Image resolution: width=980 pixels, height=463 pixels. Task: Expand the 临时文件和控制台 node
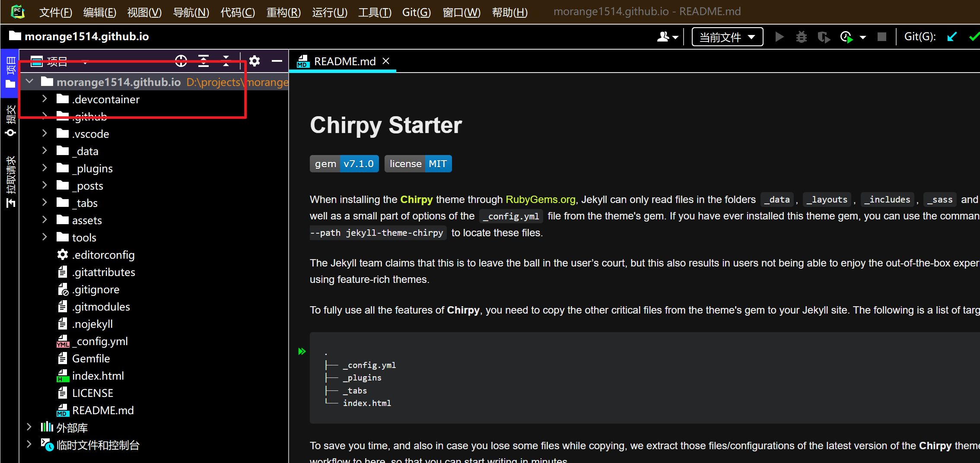tap(29, 444)
